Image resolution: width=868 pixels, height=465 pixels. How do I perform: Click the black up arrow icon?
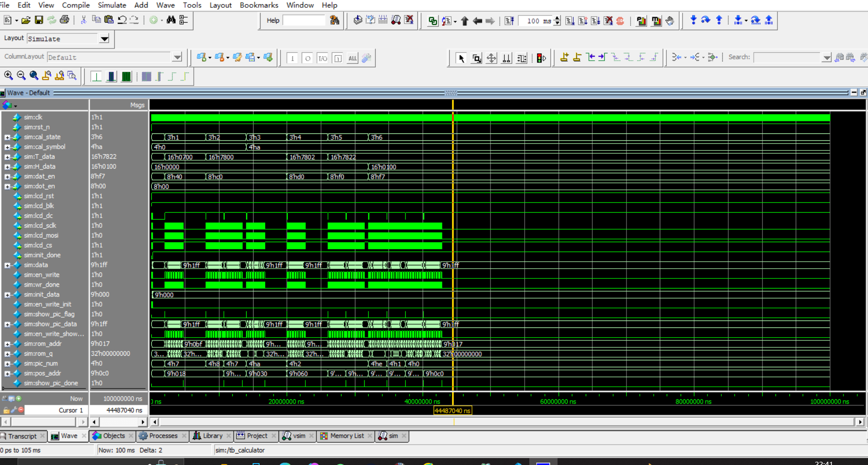coord(465,21)
